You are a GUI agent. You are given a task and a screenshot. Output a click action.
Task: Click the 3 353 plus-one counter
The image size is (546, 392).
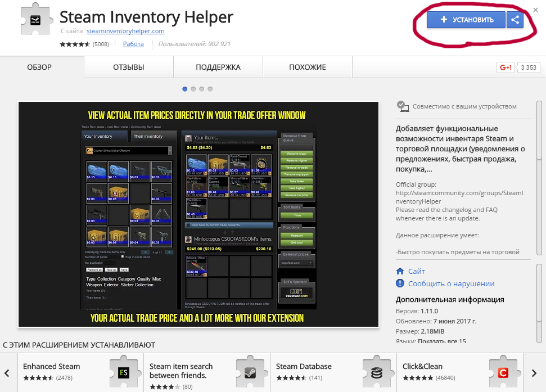528,67
